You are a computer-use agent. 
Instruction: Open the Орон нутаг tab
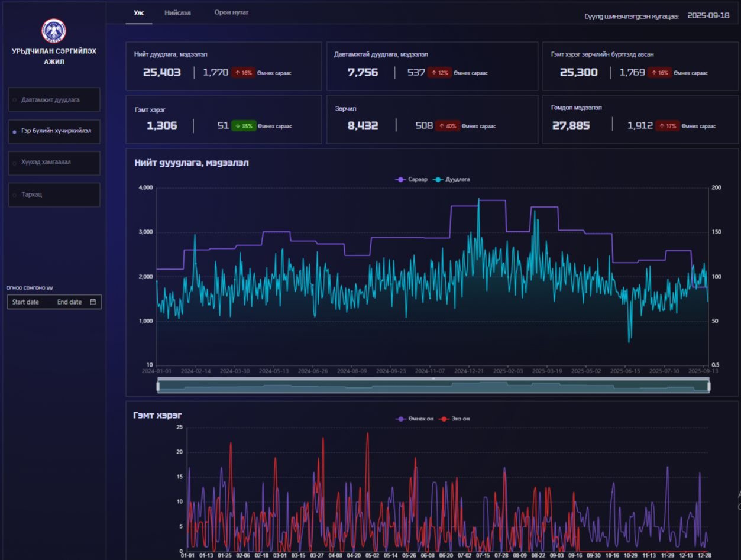(231, 12)
